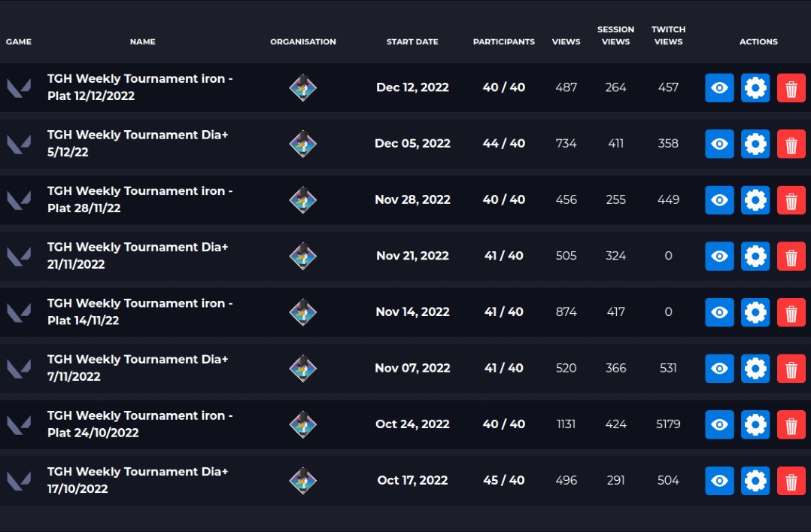Screen dimensions: 811x532
Task: Open TGH Weekly Tournament Dia+ 21/11/2022
Action: [x=138, y=256]
